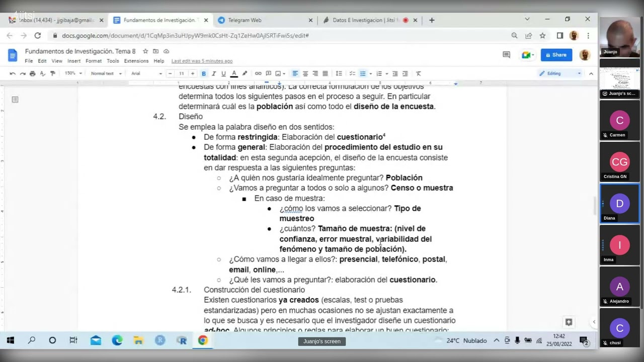Open the File menu
Image resolution: width=644 pixels, height=362 pixels.
(29, 61)
